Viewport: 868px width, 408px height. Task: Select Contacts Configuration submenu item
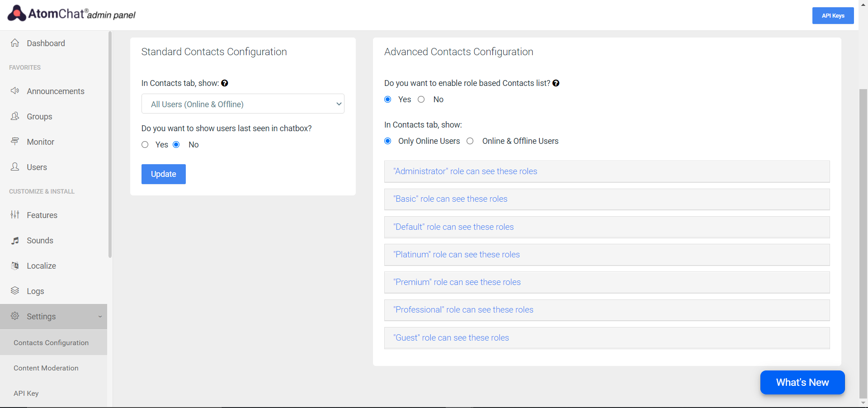pyautogui.click(x=53, y=342)
